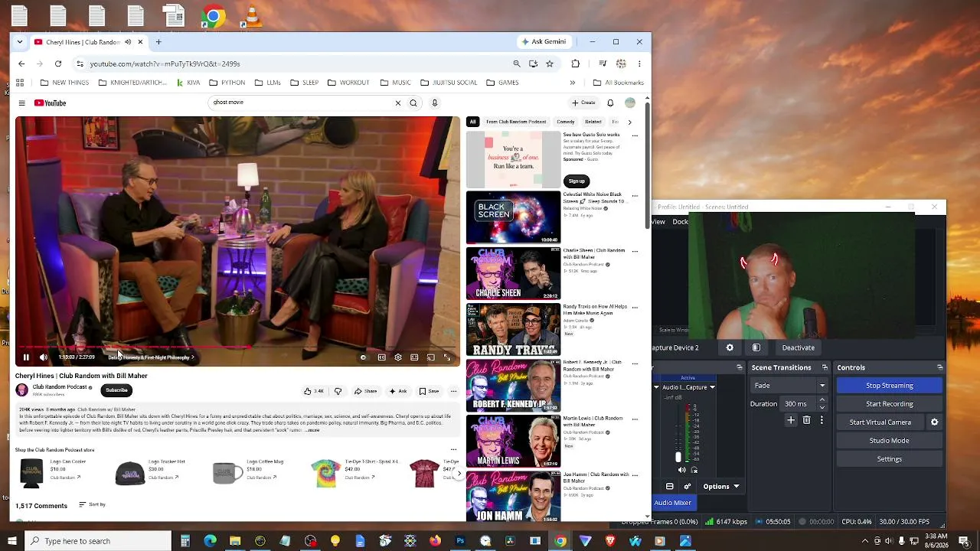The image size is (980, 551).
Task: Add a scene transition with plus icon
Action: coord(791,420)
